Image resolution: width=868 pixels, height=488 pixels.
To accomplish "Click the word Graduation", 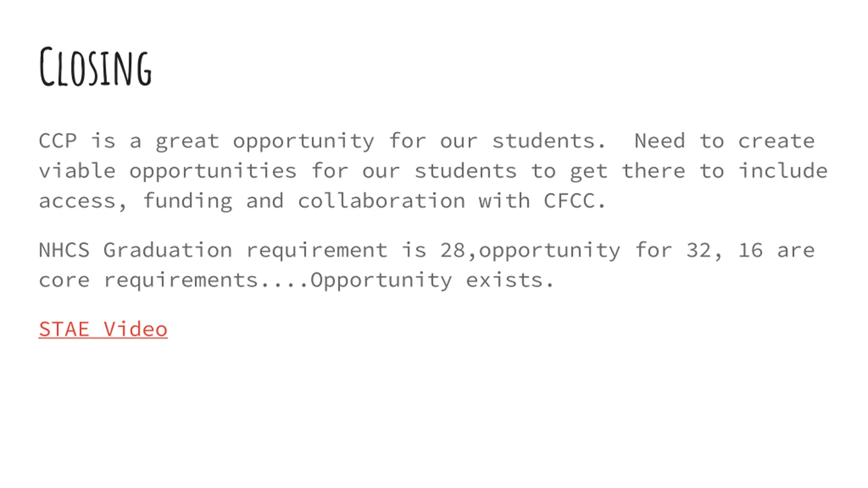I will pyautogui.click(x=168, y=250).
